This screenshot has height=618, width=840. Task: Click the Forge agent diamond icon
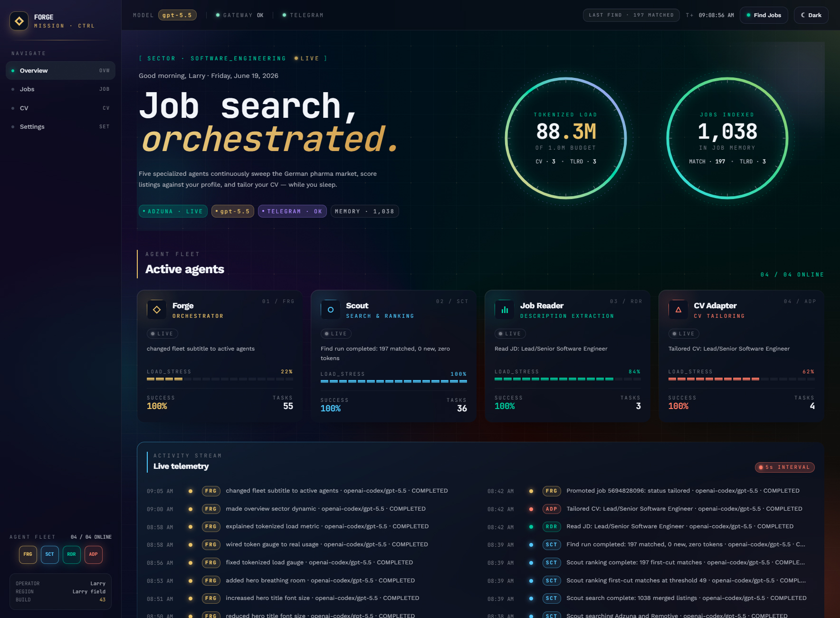click(157, 310)
